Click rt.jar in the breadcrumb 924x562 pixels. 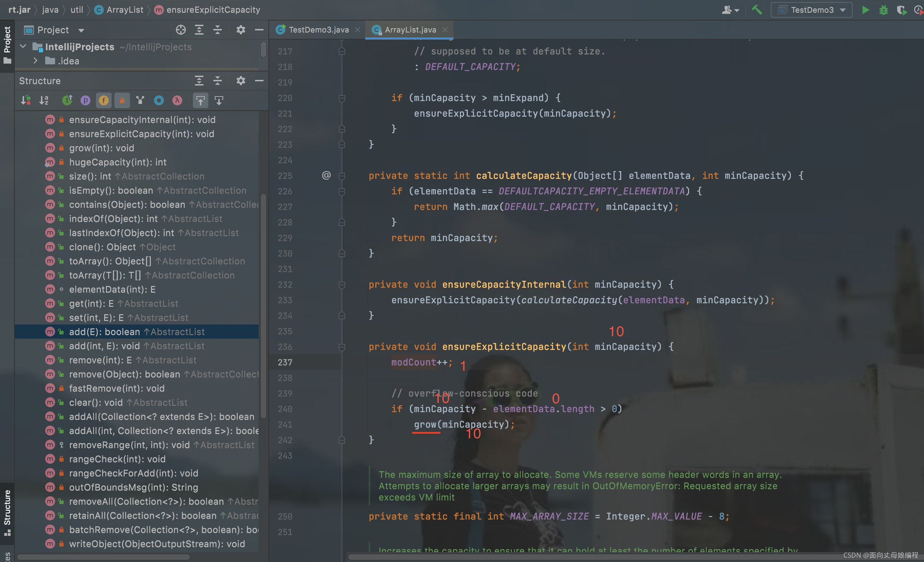tap(19, 10)
